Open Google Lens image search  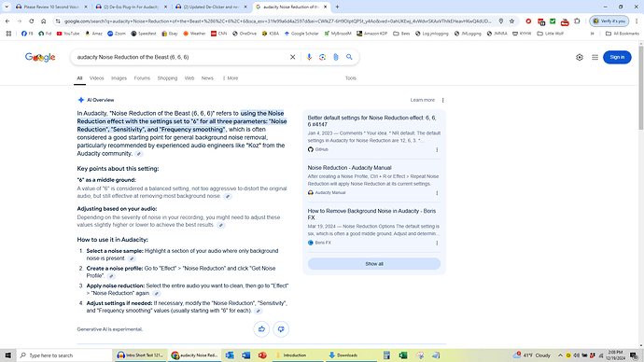pyautogui.click(x=322, y=57)
